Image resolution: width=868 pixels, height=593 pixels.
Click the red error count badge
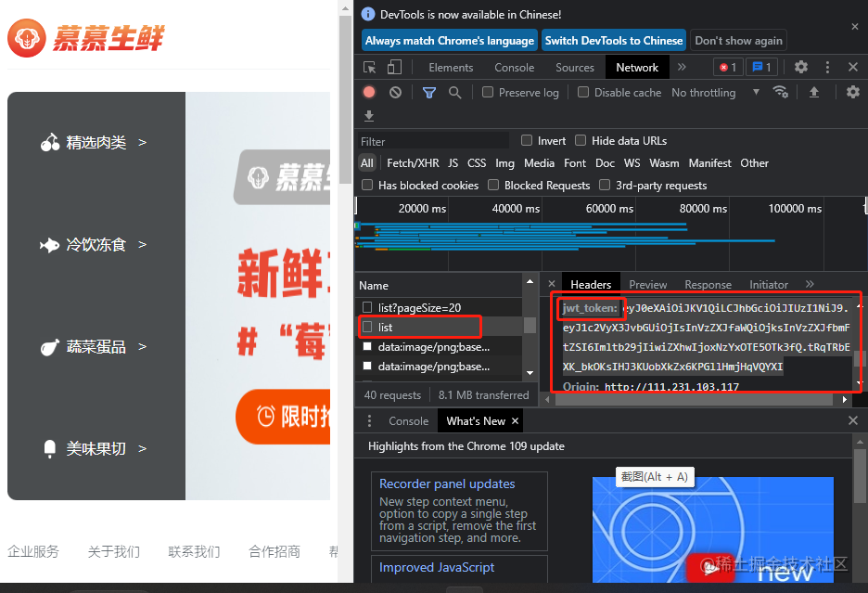click(x=728, y=67)
